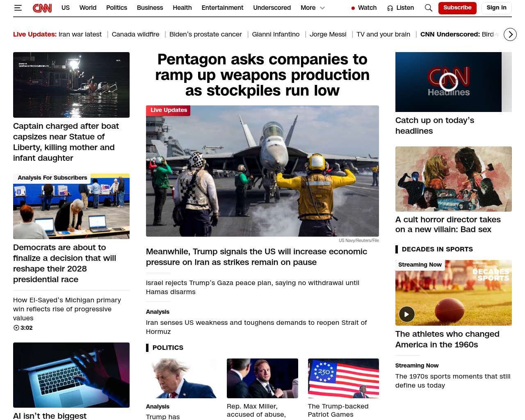Open the Trump portrait thumbnail

pos(181,378)
